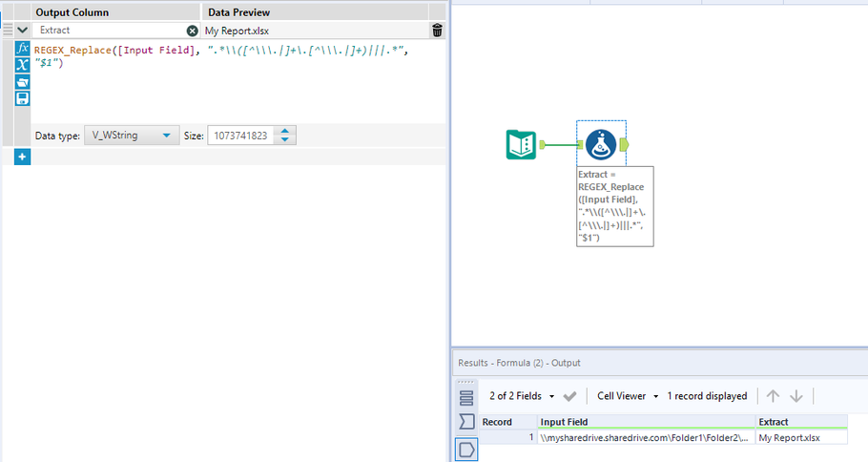Select the Text Input tool on the canvas

click(521, 144)
